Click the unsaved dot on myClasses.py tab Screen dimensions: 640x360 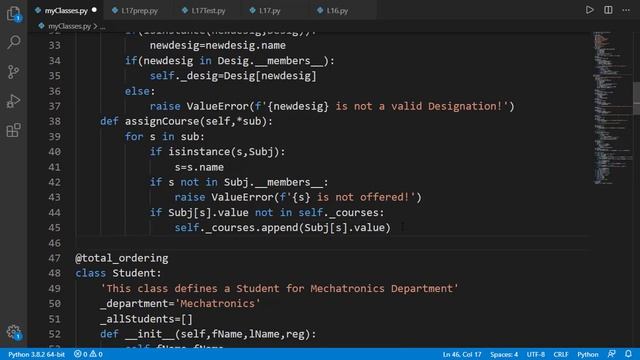(94, 10)
